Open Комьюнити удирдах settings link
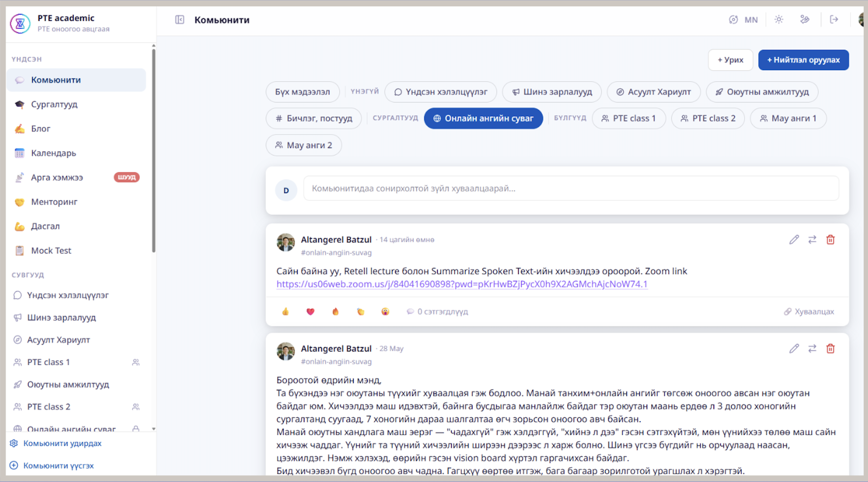Screen dimensions: 868x482 coord(56,443)
